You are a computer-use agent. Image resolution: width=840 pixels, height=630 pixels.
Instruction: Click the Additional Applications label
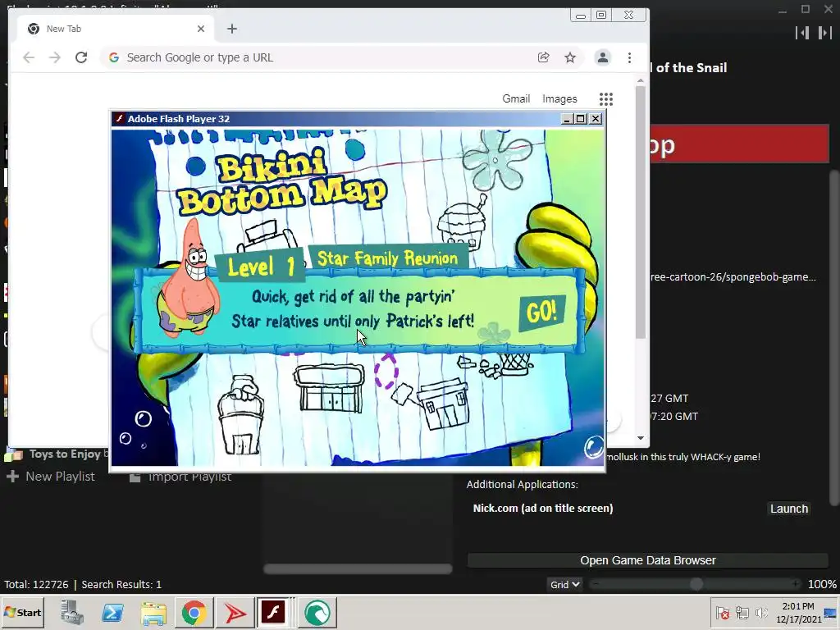522,484
